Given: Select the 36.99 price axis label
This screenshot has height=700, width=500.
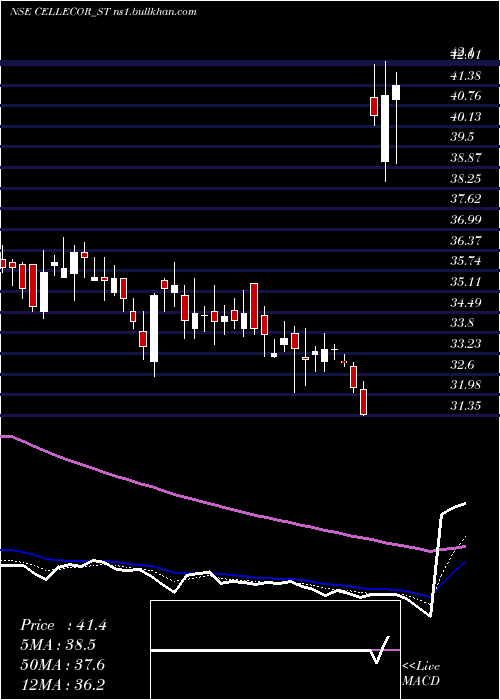Looking at the screenshot, I should pos(466,220).
